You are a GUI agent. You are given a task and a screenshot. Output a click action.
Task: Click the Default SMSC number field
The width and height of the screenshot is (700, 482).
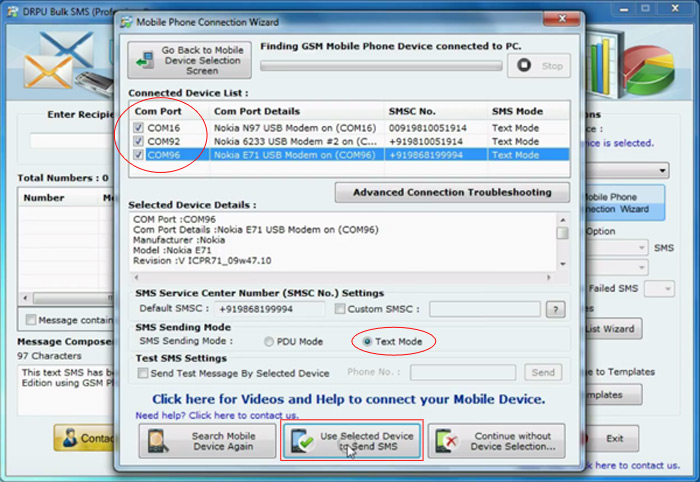(270, 309)
